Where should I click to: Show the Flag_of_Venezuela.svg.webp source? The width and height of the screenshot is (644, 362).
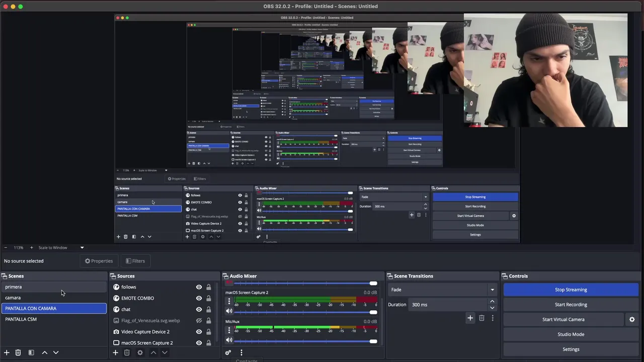click(x=199, y=321)
